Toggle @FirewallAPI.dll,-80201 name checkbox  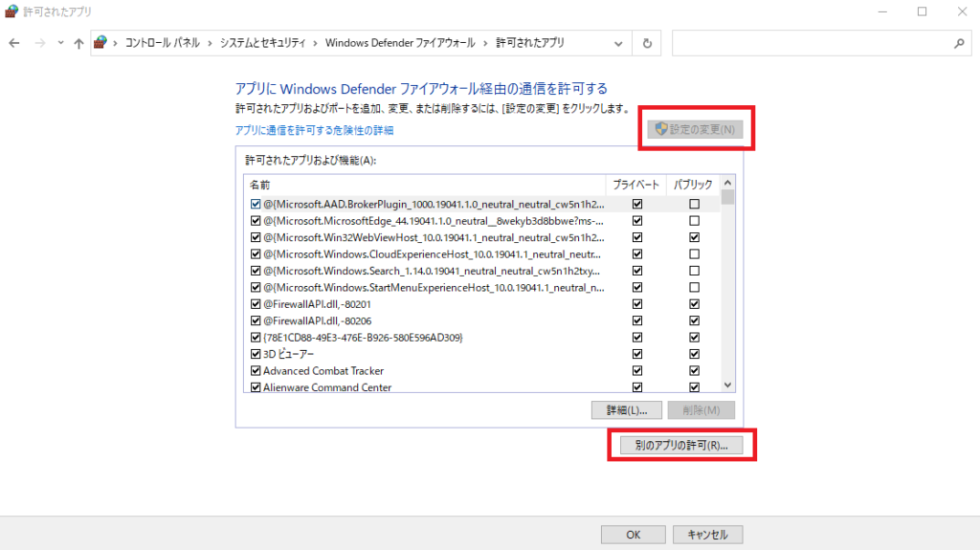[x=256, y=304]
